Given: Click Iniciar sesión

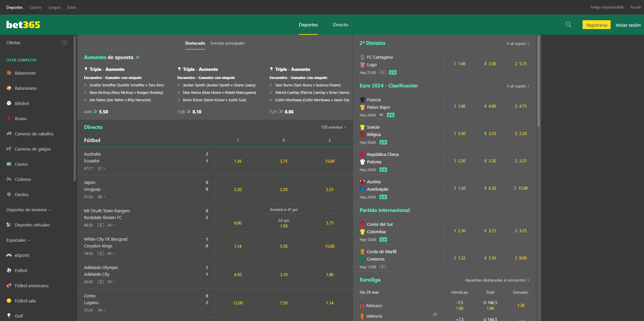Looking at the screenshot, I should click(628, 25).
